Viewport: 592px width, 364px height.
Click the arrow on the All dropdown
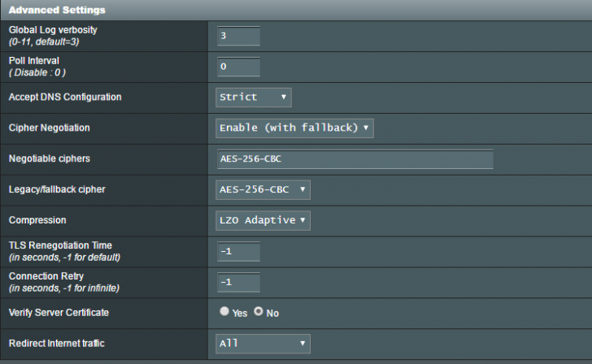point(303,344)
